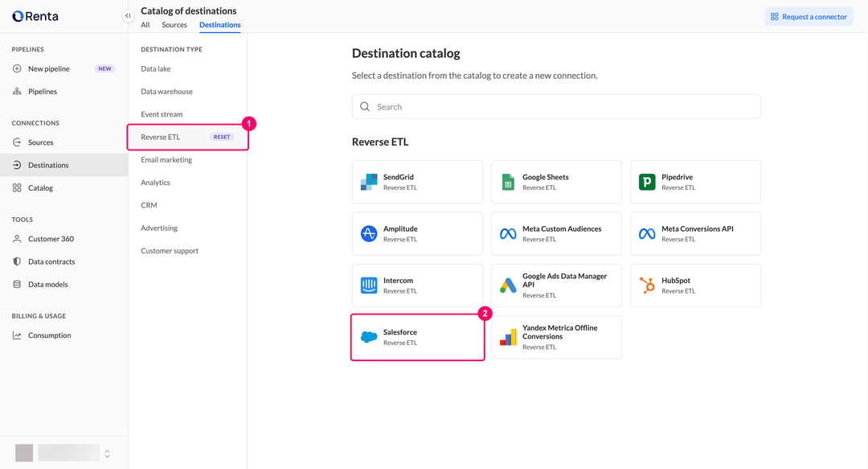The width and height of the screenshot is (868, 469).
Task: Click Request a connector button
Action: click(809, 17)
